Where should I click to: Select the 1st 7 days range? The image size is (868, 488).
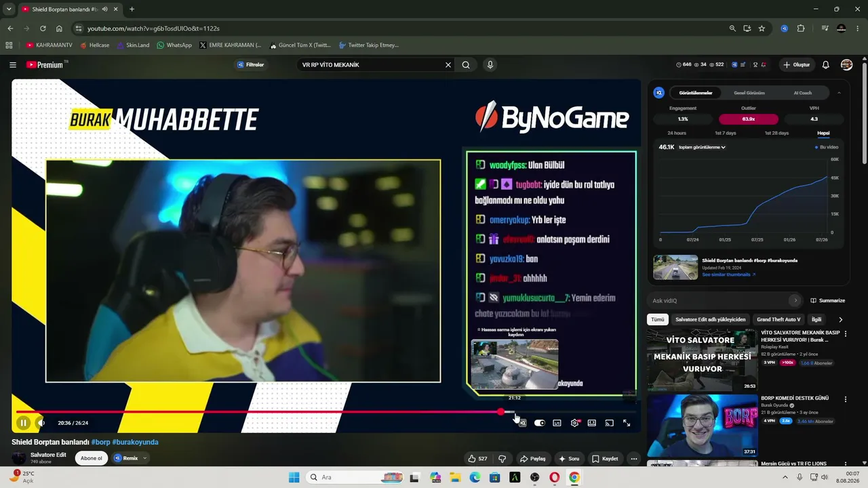point(725,133)
